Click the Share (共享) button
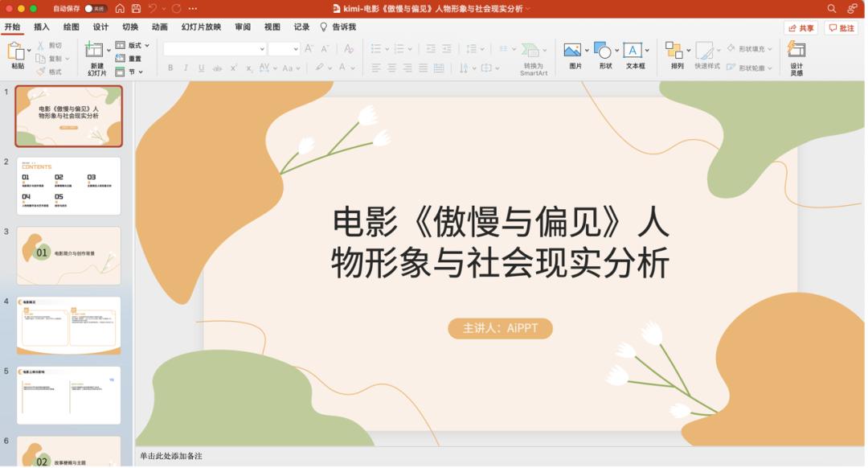The width and height of the screenshot is (868, 468). 801,28
